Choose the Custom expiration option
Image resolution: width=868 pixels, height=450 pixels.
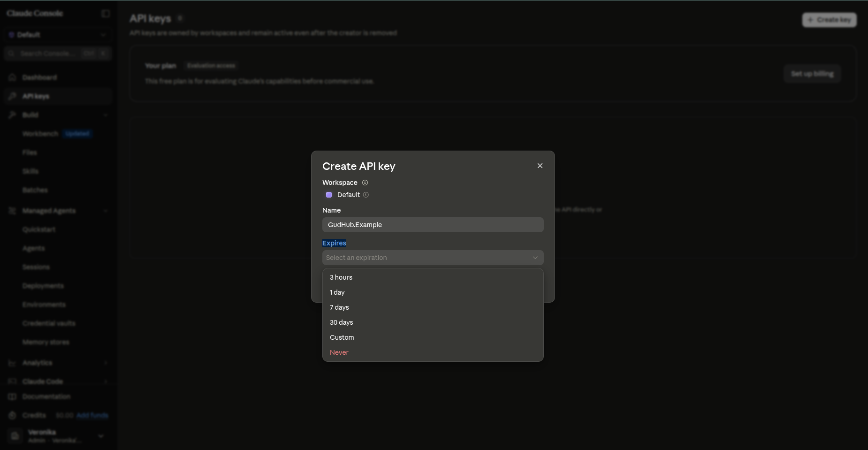[433, 337]
